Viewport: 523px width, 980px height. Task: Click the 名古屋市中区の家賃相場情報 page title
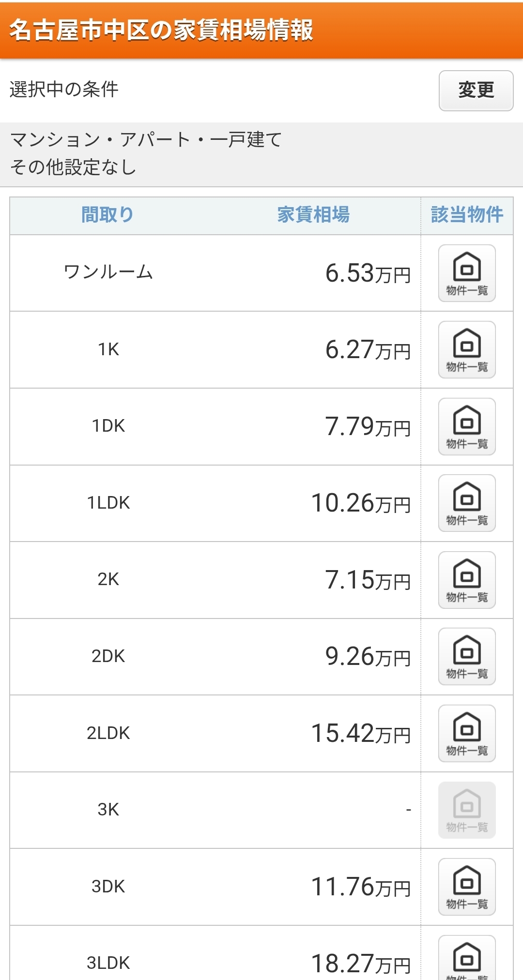click(161, 30)
